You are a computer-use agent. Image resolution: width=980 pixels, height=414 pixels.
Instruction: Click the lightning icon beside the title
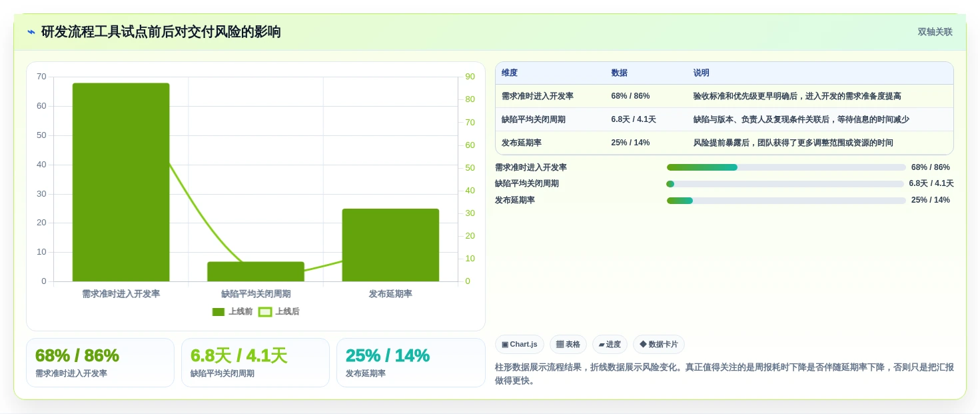31,32
